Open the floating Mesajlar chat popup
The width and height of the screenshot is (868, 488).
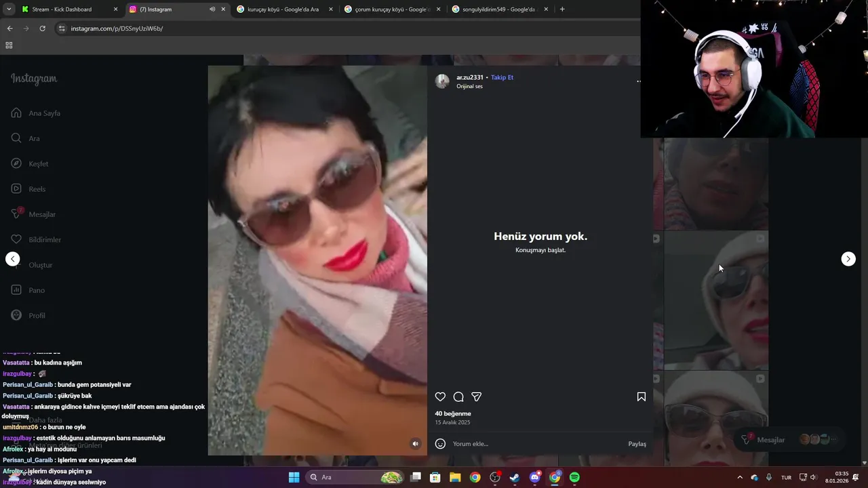789,440
